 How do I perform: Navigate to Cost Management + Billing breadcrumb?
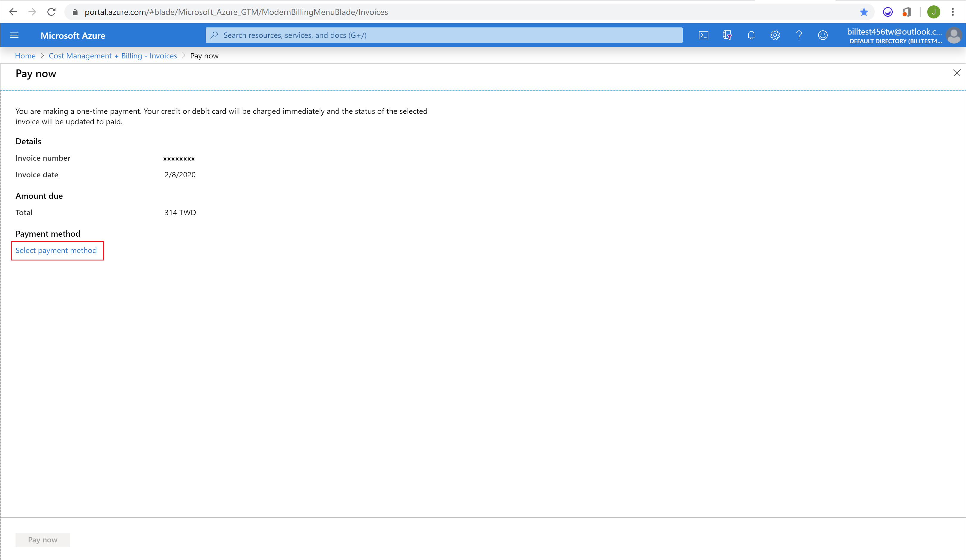pyautogui.click(x=113, y=55)
